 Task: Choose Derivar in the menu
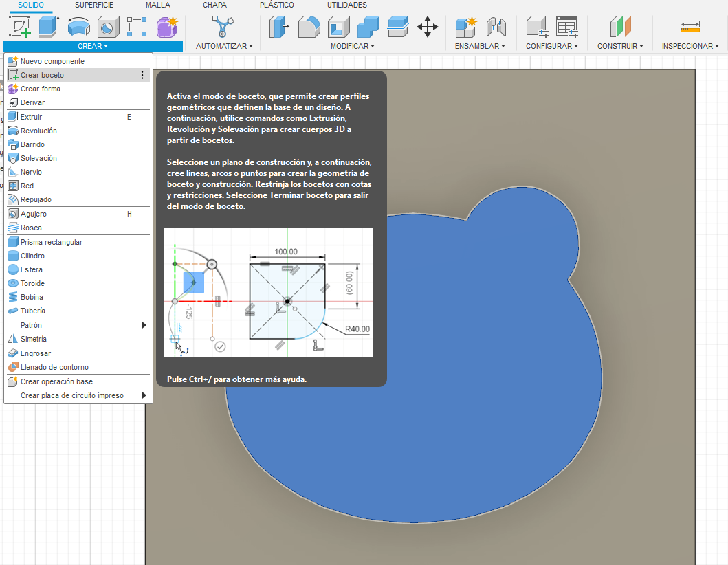78,102
